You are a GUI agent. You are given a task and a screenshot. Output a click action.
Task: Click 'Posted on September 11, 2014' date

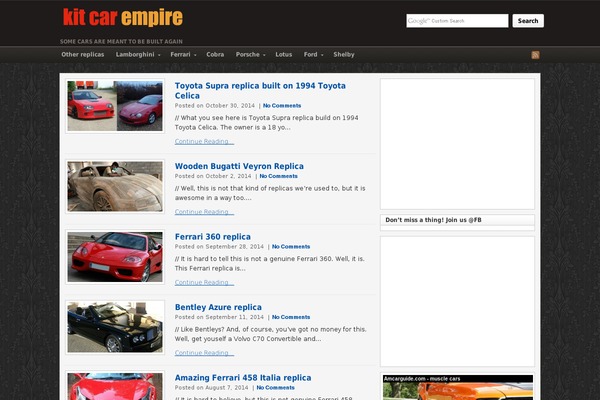219,317
